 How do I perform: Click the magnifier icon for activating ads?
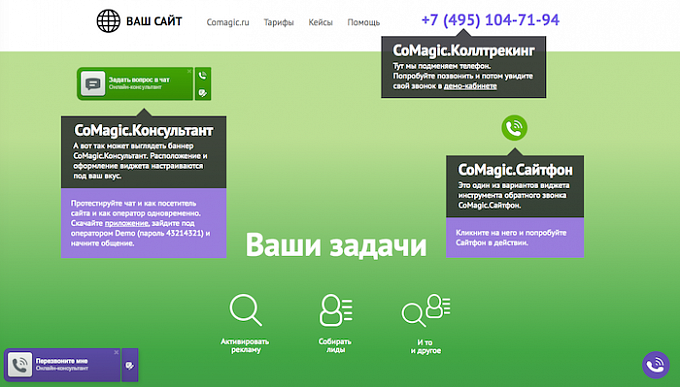coord(245,310)
